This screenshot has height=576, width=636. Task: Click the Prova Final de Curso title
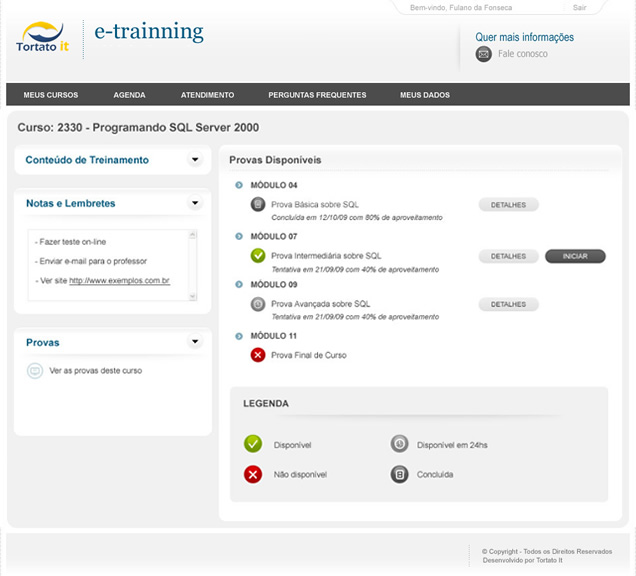coord(309,355)
